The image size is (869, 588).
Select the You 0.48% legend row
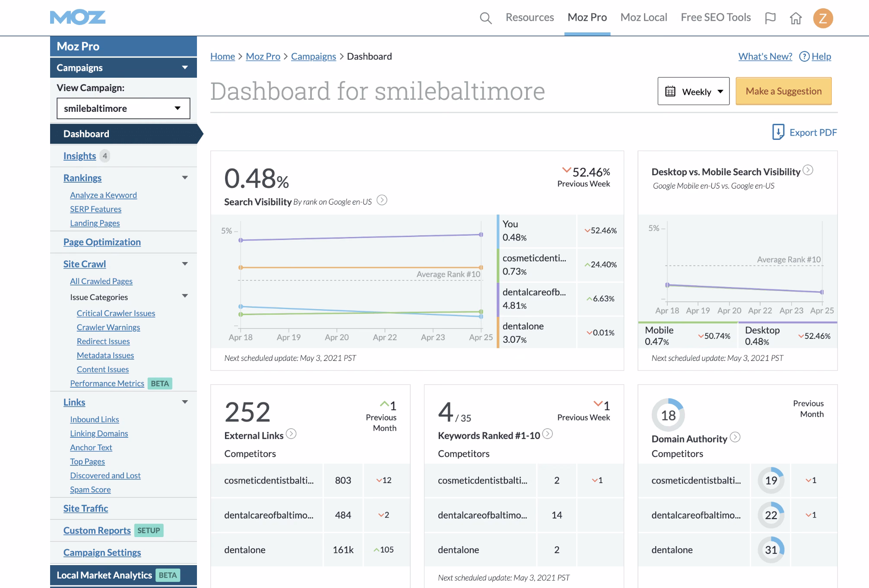point(560,231)
